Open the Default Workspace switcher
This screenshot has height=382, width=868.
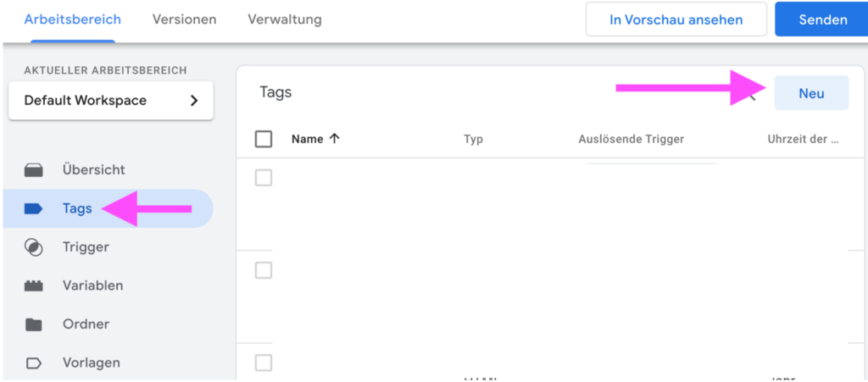110,101
